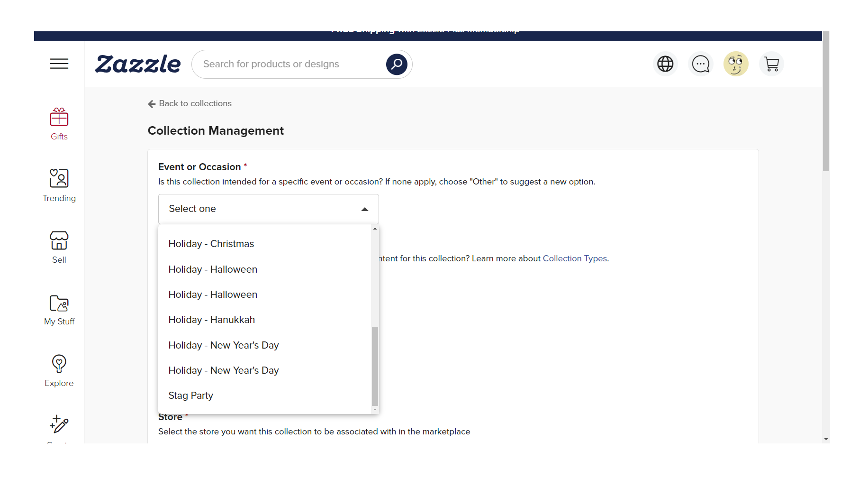Viewport: 868px width, 497px height.
Task: Open the hamburger navigation menu
Action: pos(59,64)
